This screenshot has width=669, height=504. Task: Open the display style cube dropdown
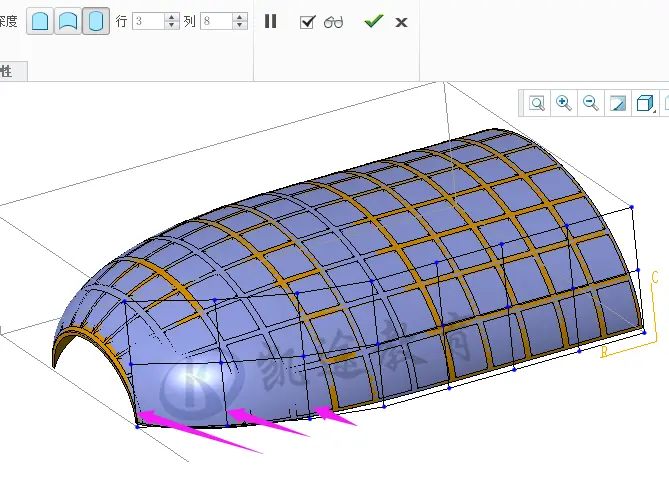click(x=645, y=103)
